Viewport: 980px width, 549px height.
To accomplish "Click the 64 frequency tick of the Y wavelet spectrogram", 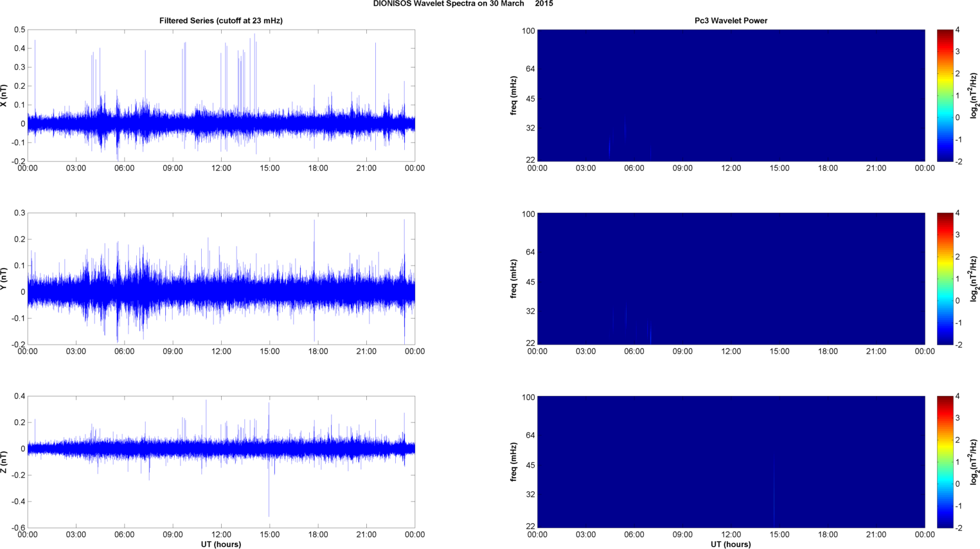I will click(x=531, y=252).
